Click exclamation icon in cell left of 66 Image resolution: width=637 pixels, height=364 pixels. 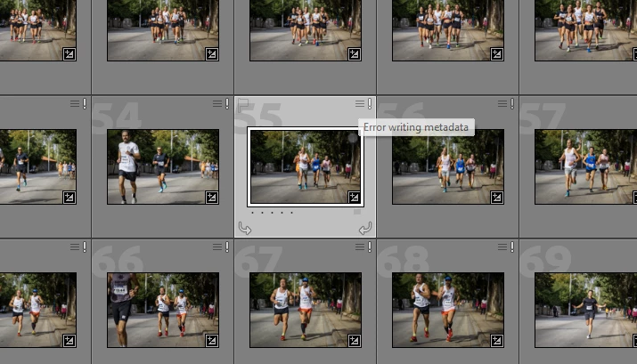(x=85, y=247)
